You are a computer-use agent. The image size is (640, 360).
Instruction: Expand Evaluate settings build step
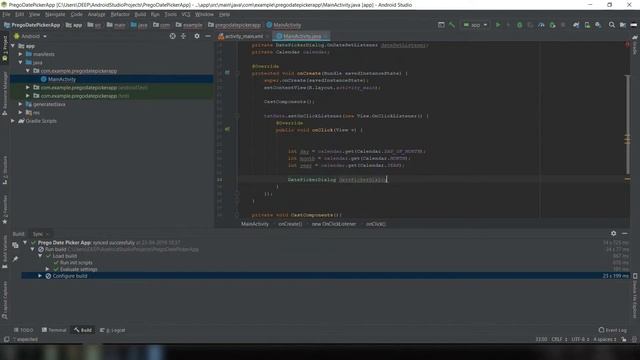pos(47,269)
